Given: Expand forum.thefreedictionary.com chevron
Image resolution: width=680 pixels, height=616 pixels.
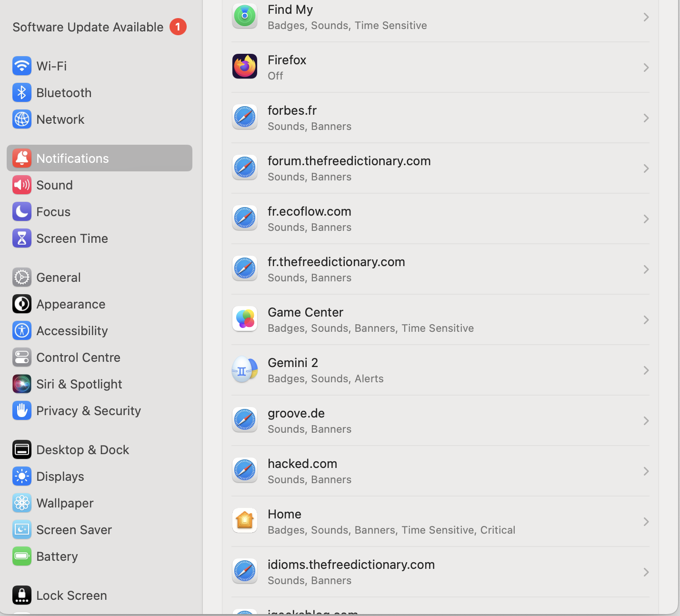Looking at the screenshot, I should 646,169.
